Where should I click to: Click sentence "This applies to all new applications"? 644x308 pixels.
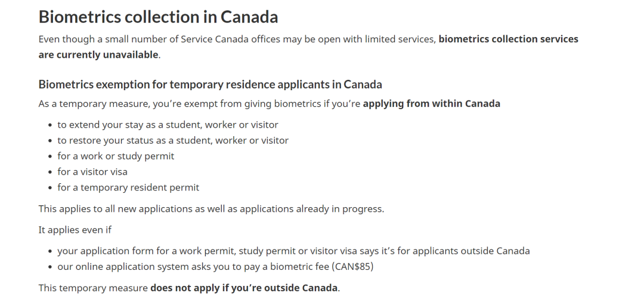[211, 209]
